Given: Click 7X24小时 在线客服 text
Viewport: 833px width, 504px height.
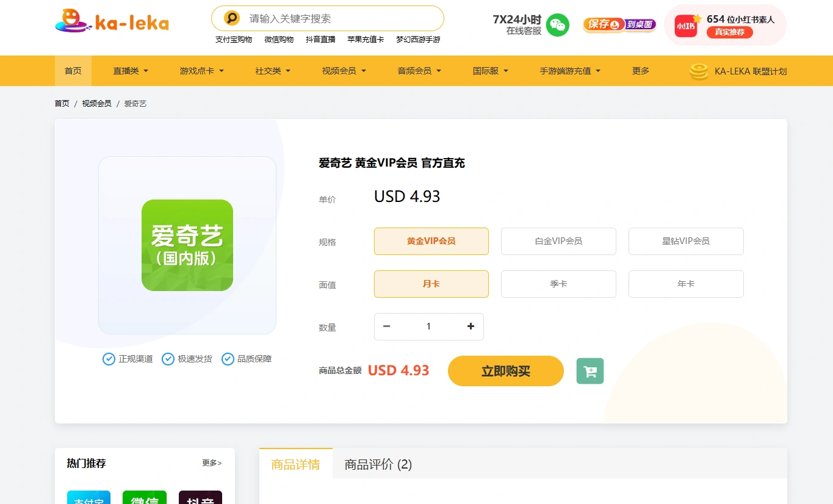Looking at the screenshot, I should 517,24.
